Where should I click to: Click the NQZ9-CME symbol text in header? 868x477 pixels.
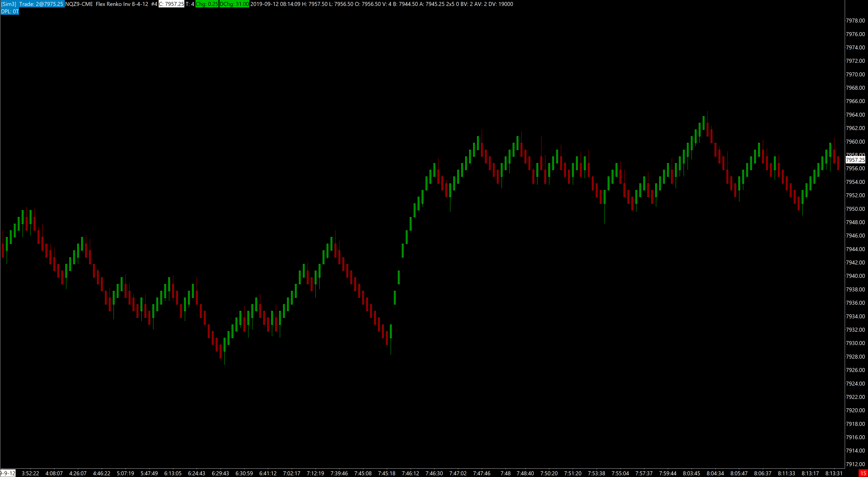click(79, 4)
